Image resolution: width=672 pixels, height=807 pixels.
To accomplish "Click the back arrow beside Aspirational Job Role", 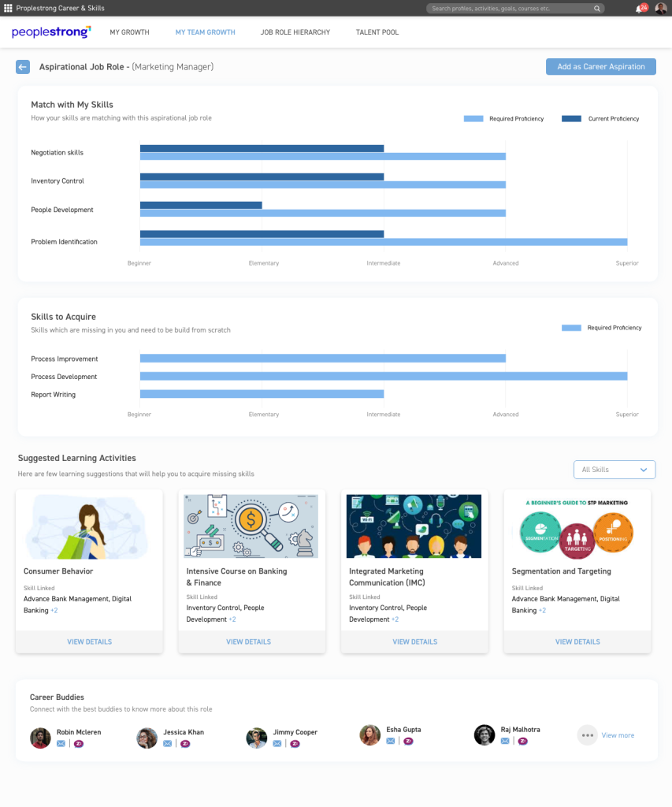I will click(23, 67).
